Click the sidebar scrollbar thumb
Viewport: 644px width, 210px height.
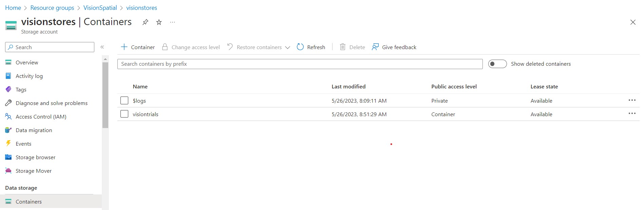105,95
